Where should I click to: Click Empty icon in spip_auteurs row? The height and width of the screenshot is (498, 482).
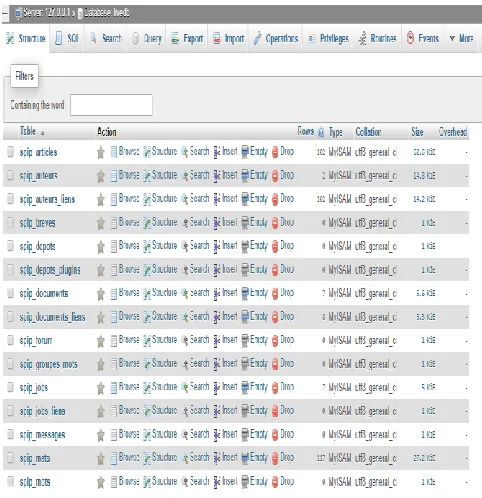coord(245,175)
